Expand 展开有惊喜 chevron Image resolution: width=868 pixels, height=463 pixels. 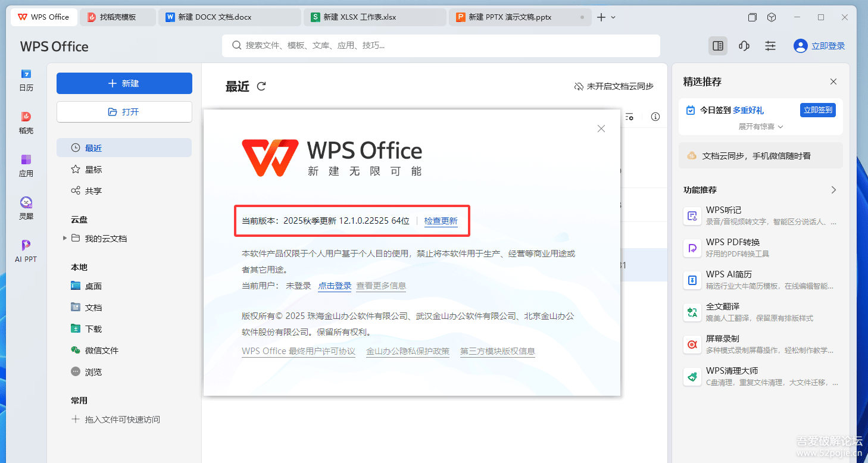tap(780, 127)
